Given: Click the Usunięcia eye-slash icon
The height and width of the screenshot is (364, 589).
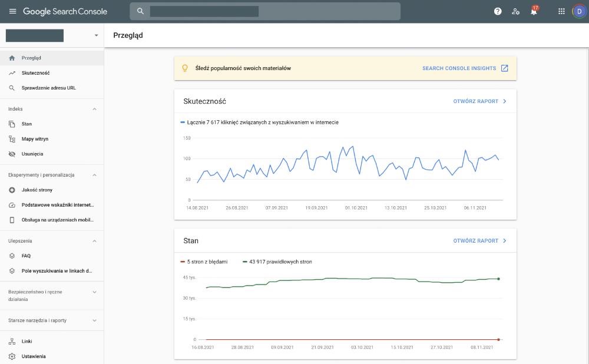Looking at the screenshot, I should click(x=12, y=154).
